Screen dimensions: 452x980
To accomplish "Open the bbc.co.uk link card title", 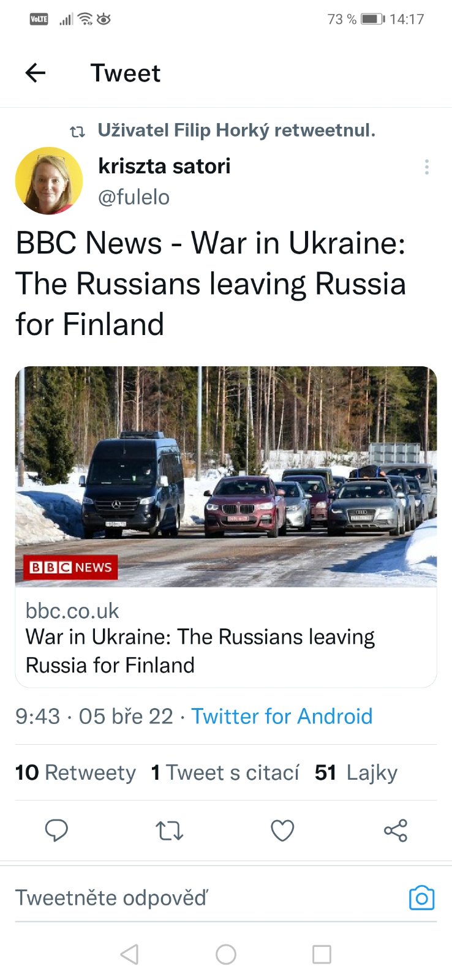I will click(200, 650).
